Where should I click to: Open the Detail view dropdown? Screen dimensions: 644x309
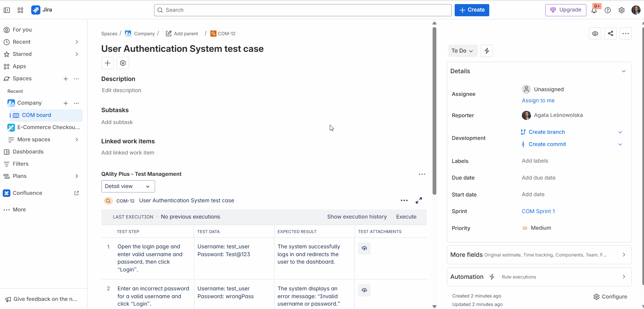tap(128, 186)
